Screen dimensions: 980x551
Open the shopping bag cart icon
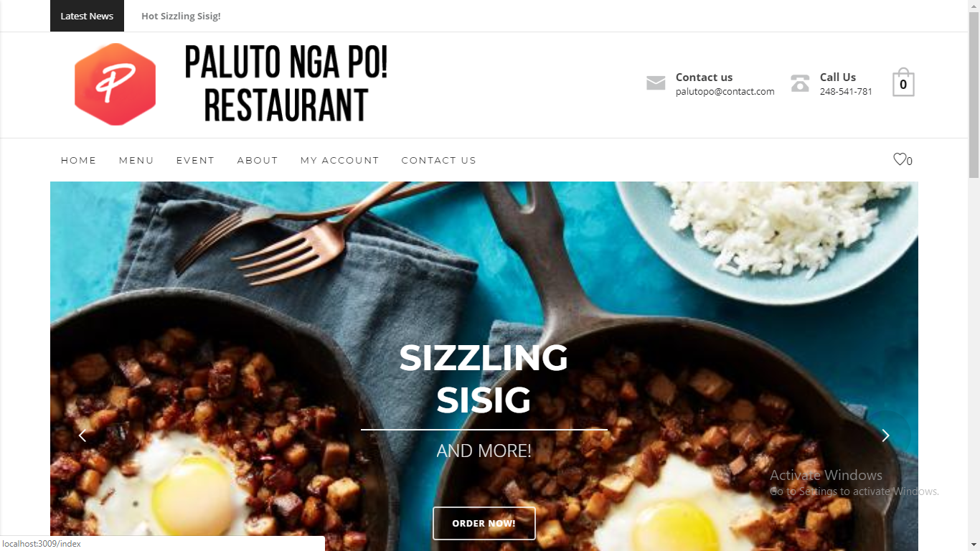(903, 83)
